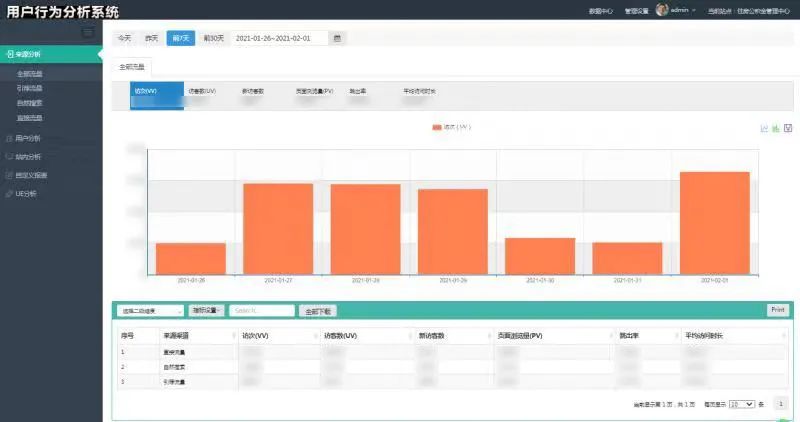
Task: Select 引荐流量 in the sidebar
Action: [30, 88]
